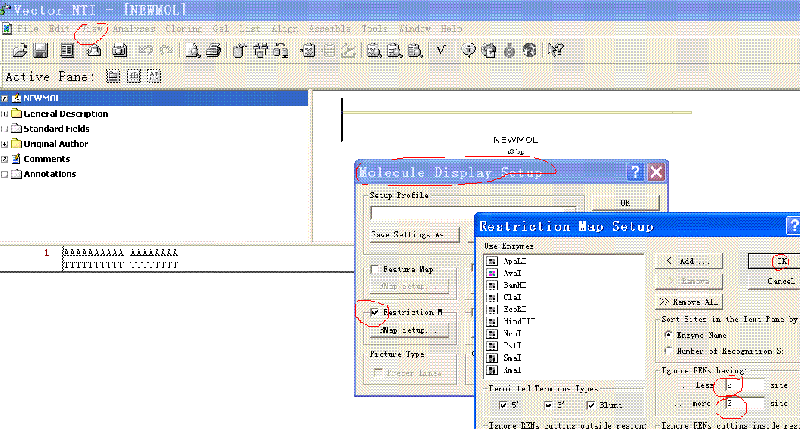Select XmaI in the enzyme list
800x429 pixels.
pyautogui.click(x=512, y=370)
